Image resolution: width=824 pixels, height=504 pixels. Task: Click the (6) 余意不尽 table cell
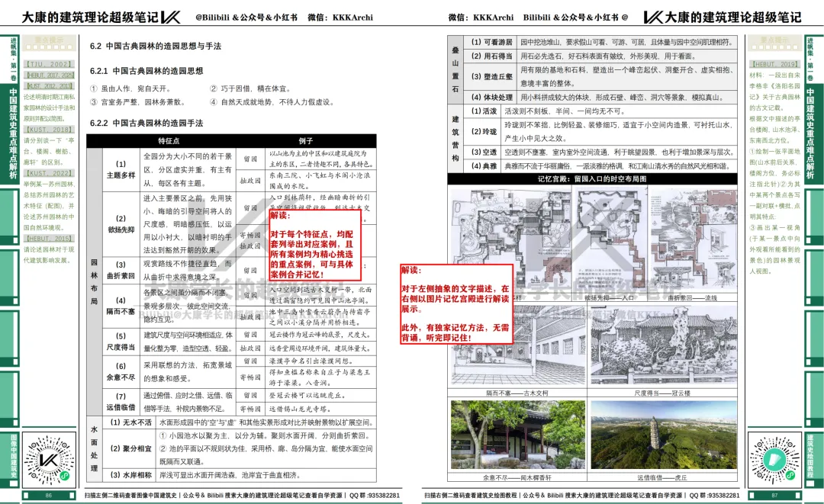(121, 371)
